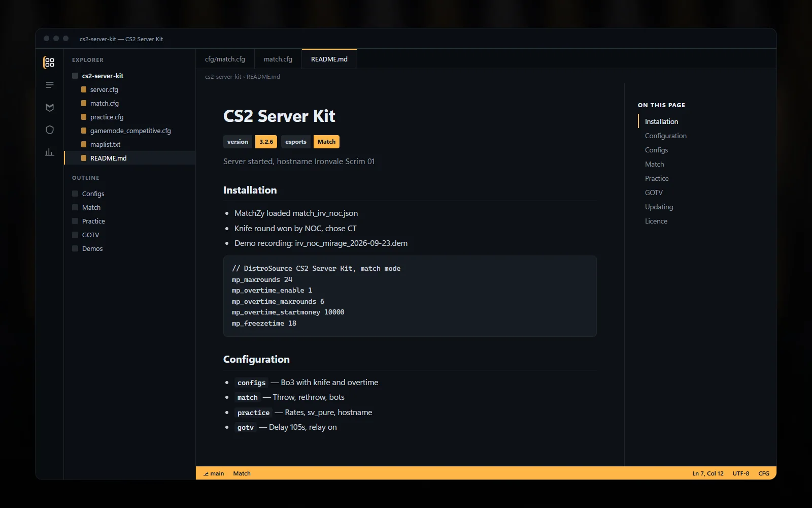Viewport: 812px width, 508px height.
Task: Click the mp_maxrounds 24 code line
Action: [x=262, y=279]
